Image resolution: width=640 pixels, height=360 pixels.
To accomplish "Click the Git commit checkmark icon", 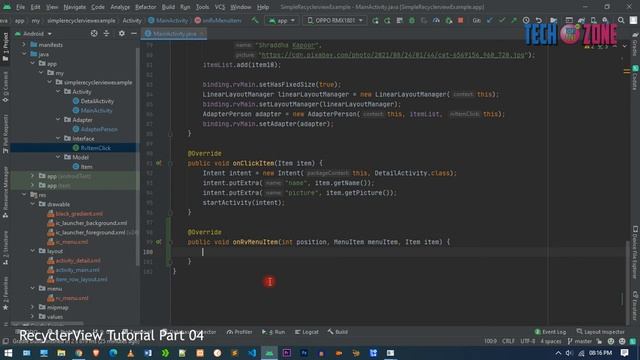I will coord(502,20).
